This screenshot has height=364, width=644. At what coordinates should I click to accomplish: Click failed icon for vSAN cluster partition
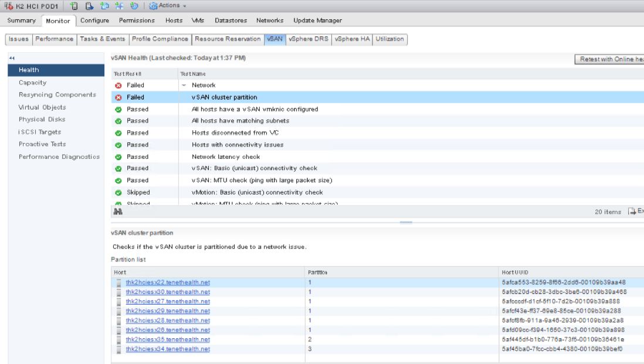pos(118,98)
